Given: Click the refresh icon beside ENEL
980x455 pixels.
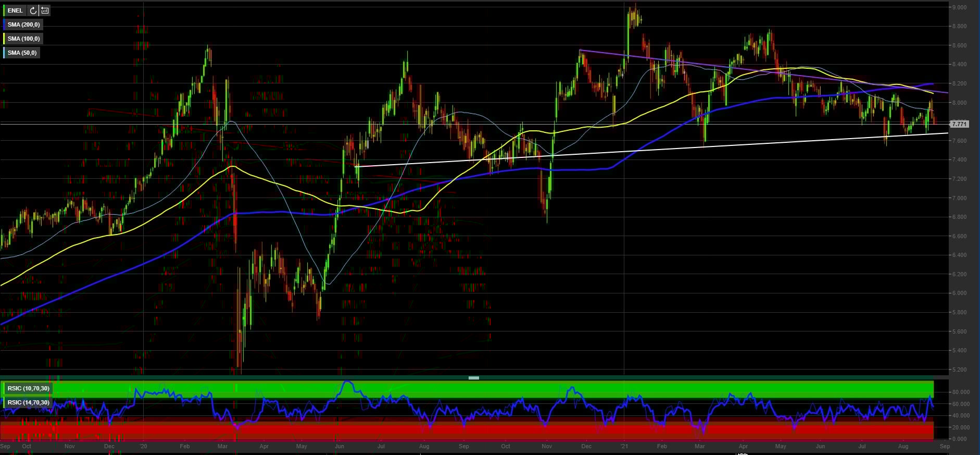Looking at the screenshot, I should point(33,10).
